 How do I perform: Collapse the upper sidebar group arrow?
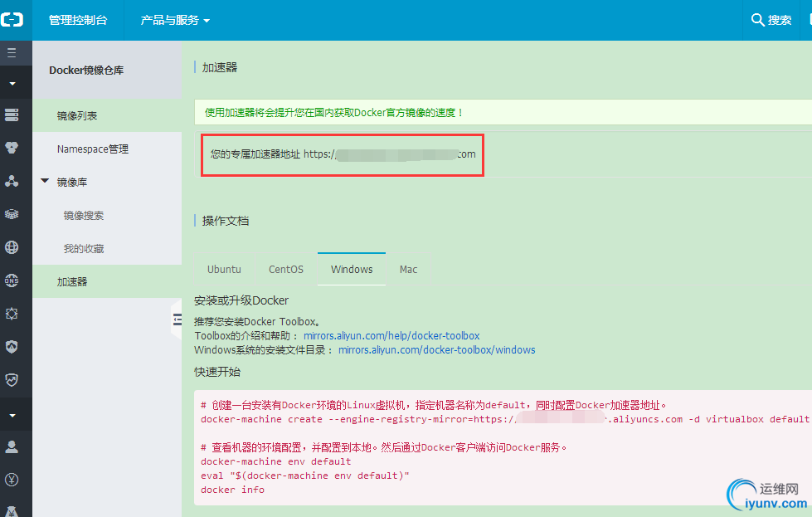(x=12, y=84)
